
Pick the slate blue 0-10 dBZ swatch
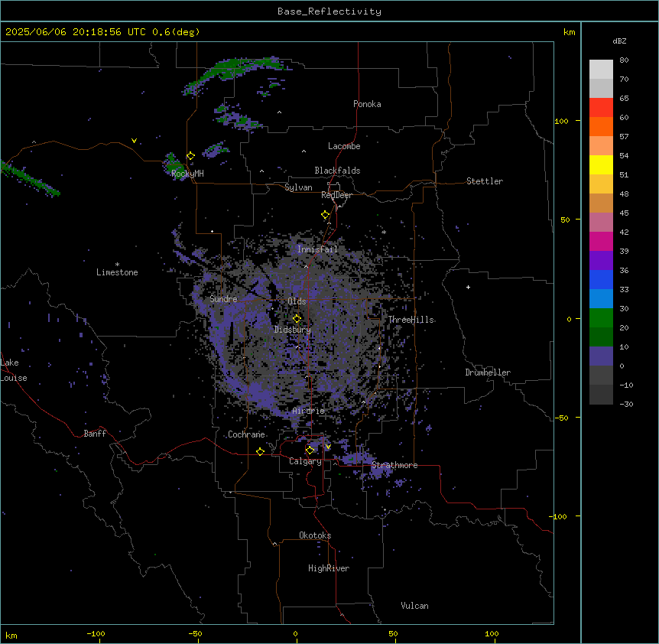click(601, 356)
